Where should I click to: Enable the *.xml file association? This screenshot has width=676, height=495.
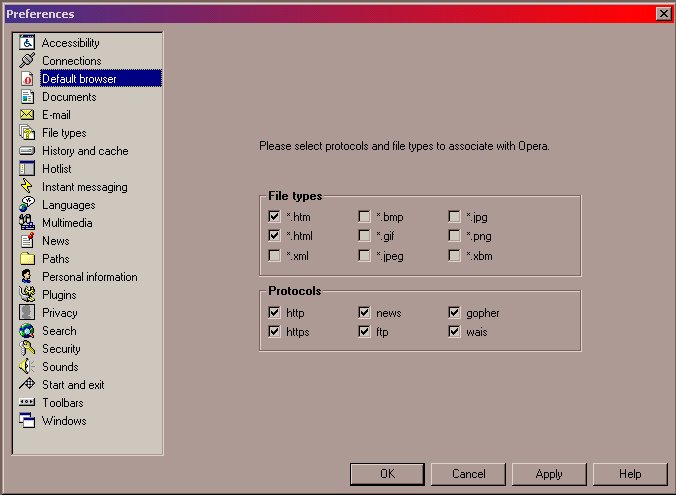coord(274,255)
